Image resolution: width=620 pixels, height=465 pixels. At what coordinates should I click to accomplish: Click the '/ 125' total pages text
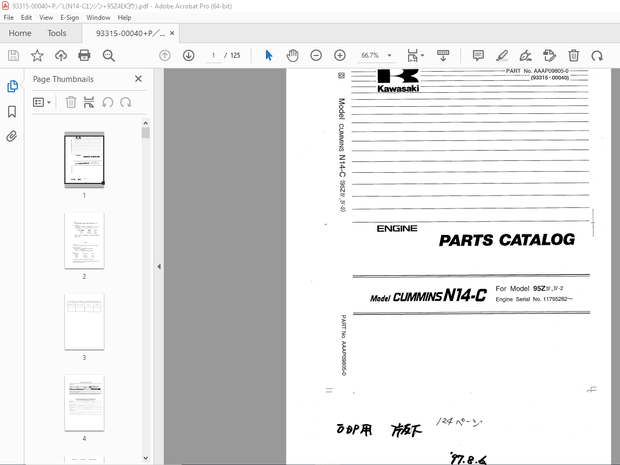tap(232, 55)
